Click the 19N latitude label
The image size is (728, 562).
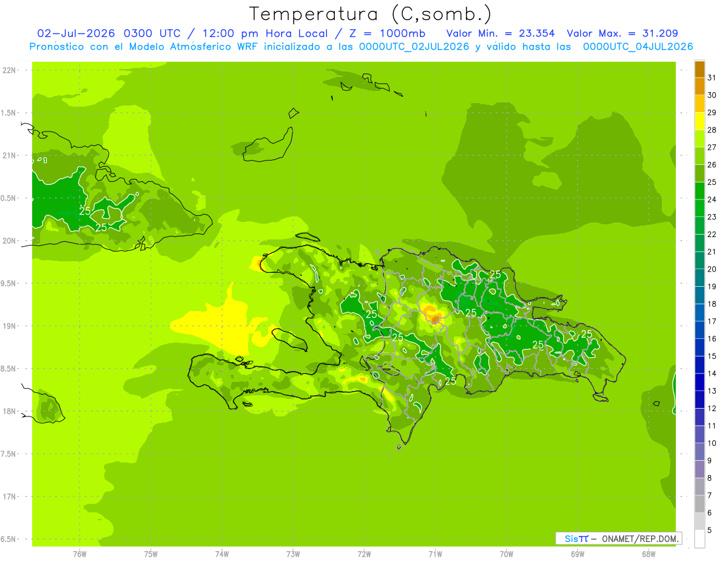(x=9, y=326)
